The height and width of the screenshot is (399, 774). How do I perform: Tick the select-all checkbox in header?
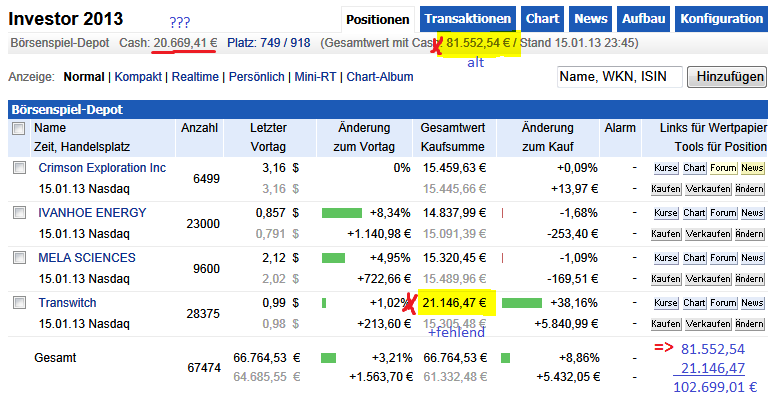pyautogui.click(x=19, y=129)
